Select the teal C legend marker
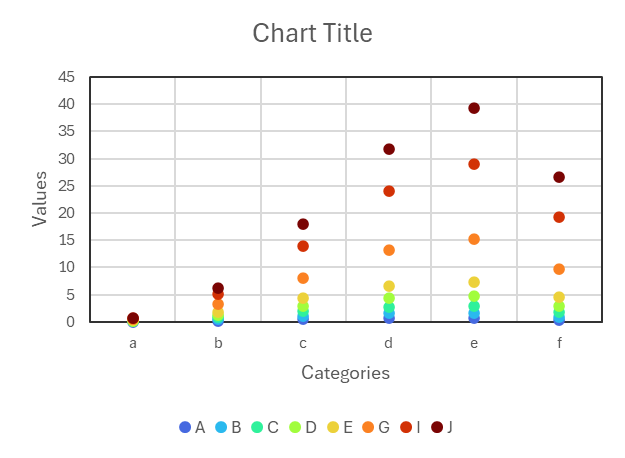Viewport: 625px width, 458px height. [x=257, y=427]
